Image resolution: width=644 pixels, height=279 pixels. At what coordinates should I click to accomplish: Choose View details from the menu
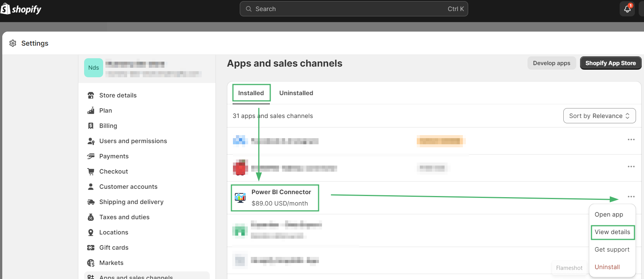click(612, 232)
